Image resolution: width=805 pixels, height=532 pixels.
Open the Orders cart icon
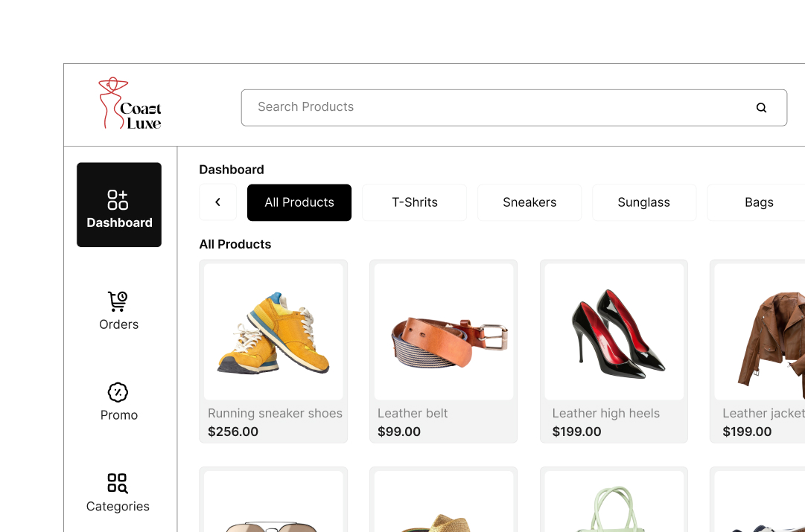coord(118,301)
